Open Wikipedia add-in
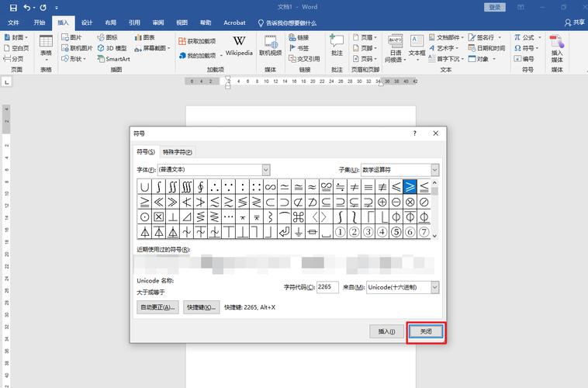This screenshot has width=588, height=388. 239,46
